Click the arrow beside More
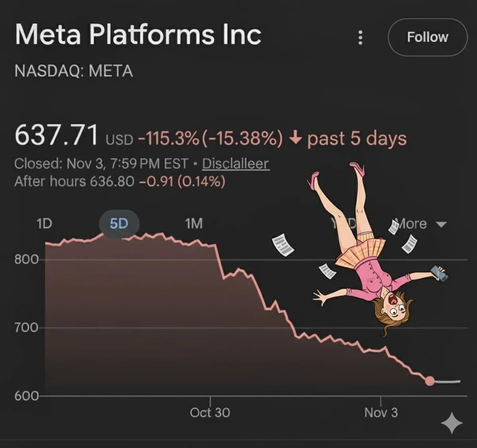Viewport: 477px width, 448px height. click(441, 225)
